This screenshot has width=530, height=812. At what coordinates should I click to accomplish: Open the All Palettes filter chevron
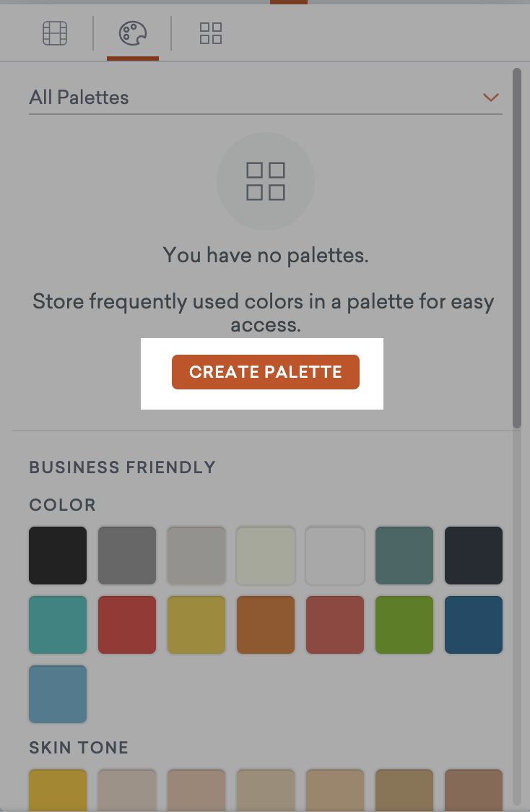click(490, 97)
